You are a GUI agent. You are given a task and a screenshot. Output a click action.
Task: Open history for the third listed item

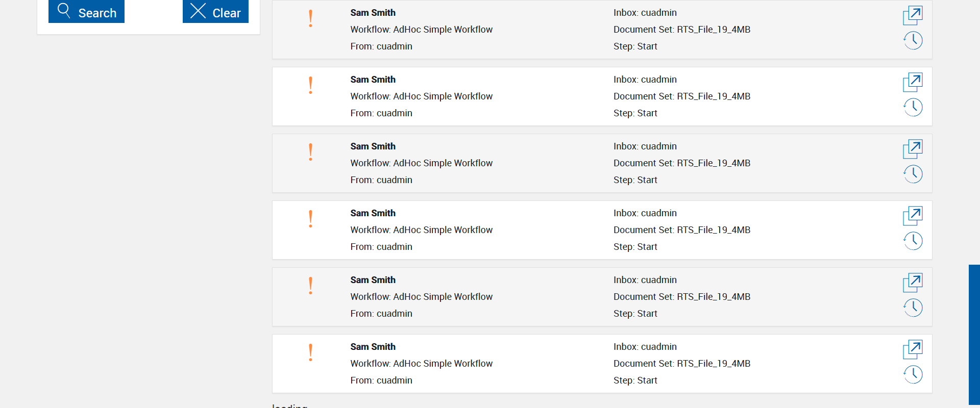pos(913,174)
